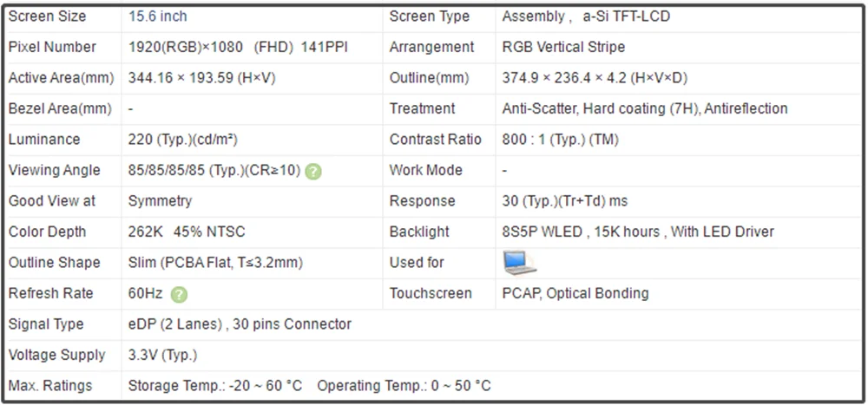Click the Luminance 220 (Typ.) value
868x405 pixels.
point(183,140)
